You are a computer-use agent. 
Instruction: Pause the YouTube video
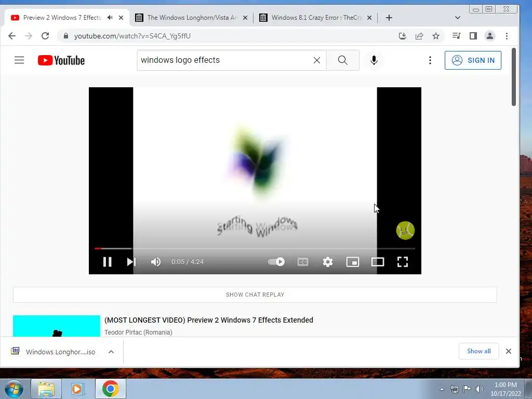[x=107, y=262]
